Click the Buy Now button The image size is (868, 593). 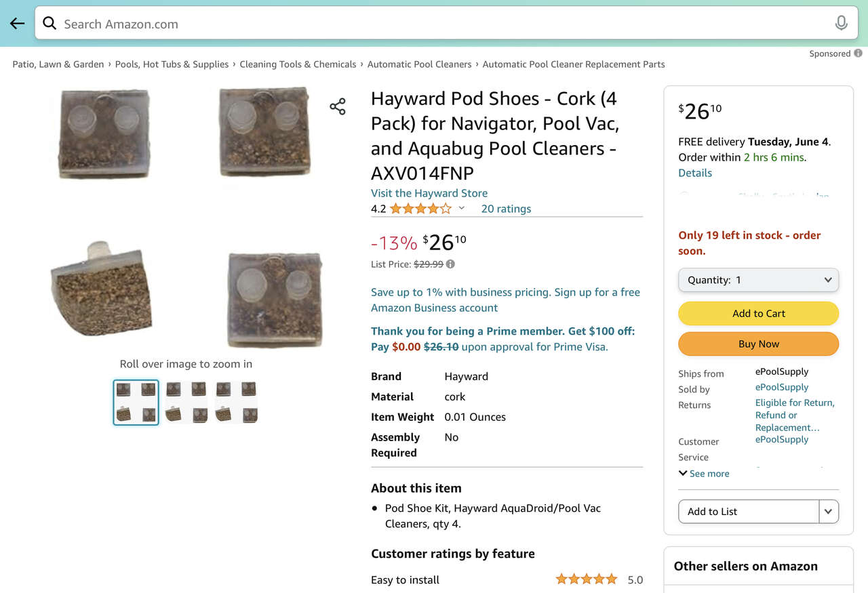click(x=758, y=344)
